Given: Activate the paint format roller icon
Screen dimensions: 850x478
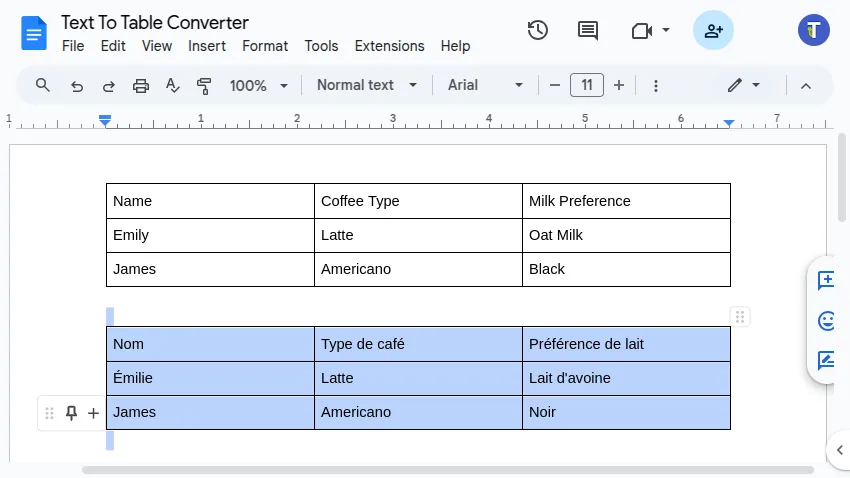Looking at the screenshot, I should pyautogui.click(x=205, y=86).
